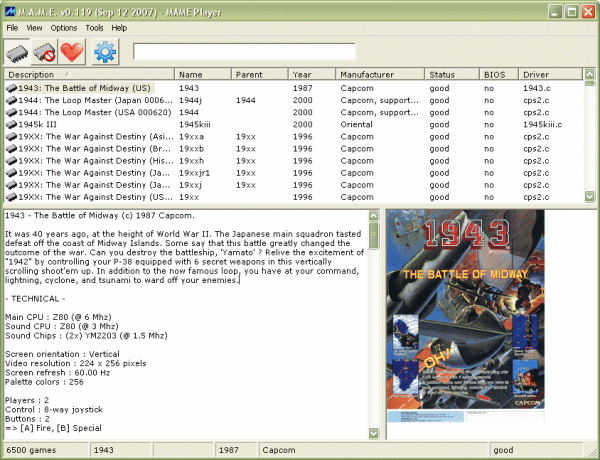
Task: Sort list by Driver column header
Action: [551, 74]
